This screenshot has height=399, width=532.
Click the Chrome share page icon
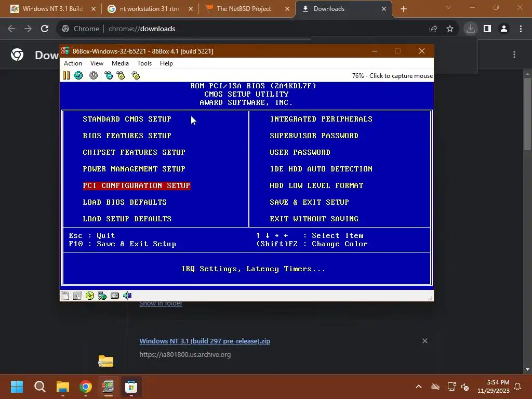[433, 29]
